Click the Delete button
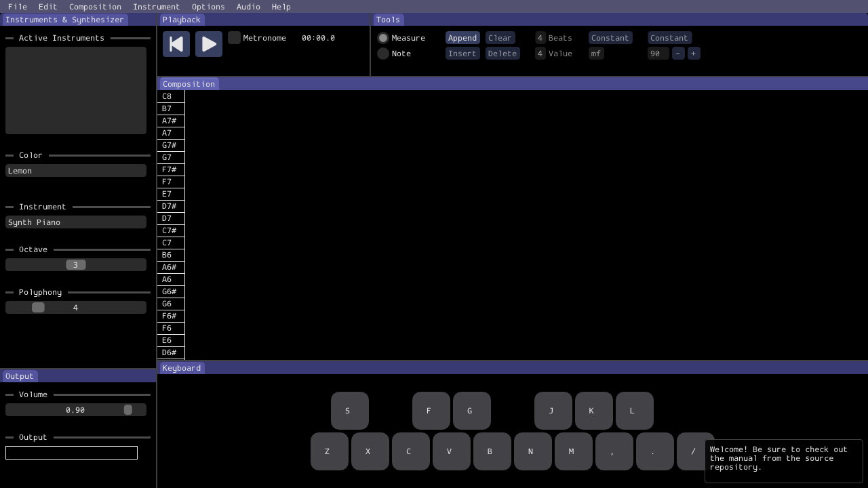The image size is (868, 488). click(x=502, y=54)
